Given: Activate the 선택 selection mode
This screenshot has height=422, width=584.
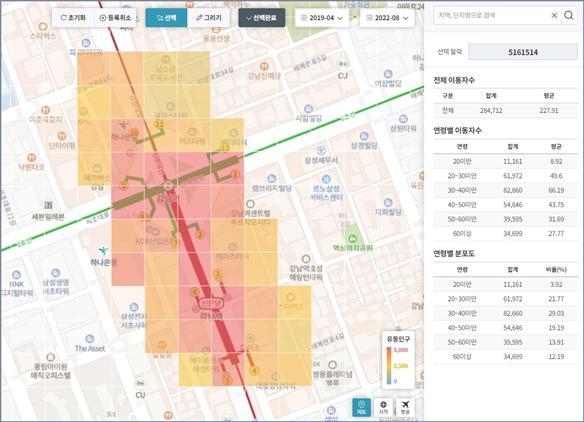Looking at the screenshot, I should 166,18.
